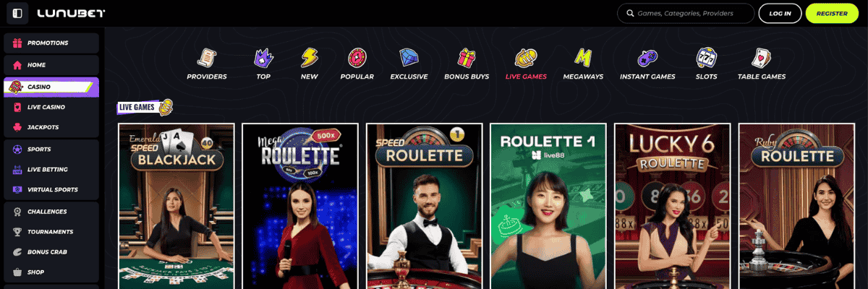Focus the games search field
868x289 pixels.
coord(685,13)
